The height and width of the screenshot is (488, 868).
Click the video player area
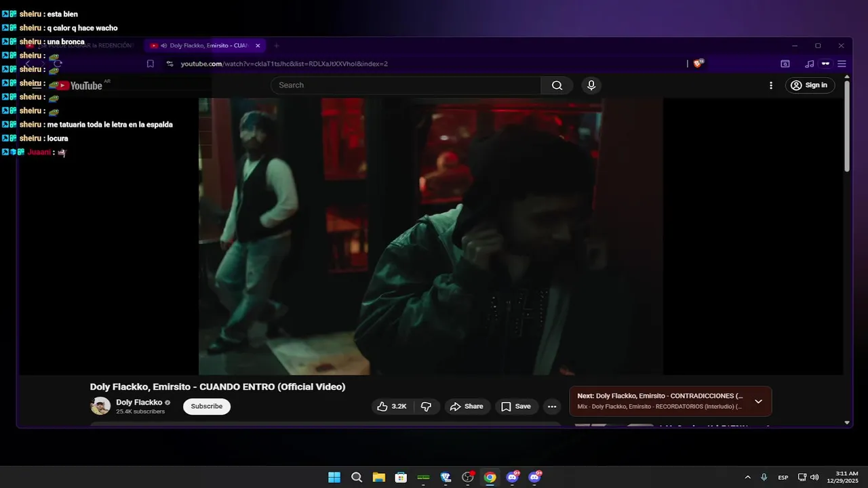pos(431,236)
